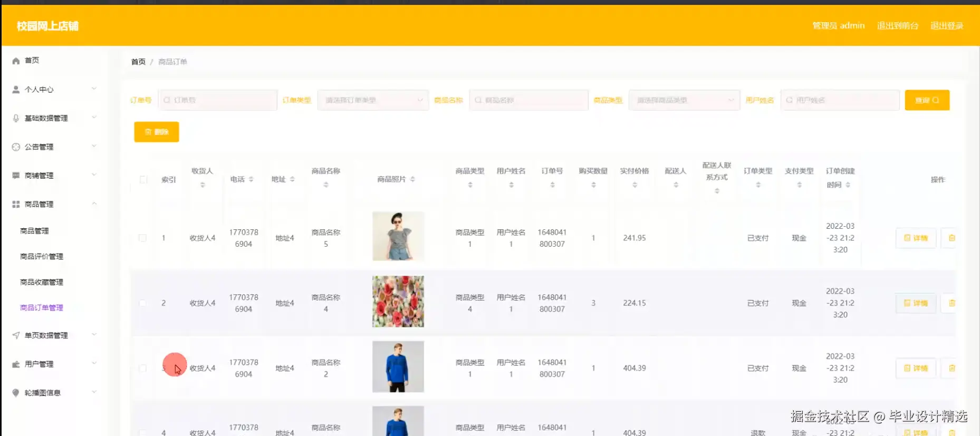Select the 商品订单管理 submenu item
980x436 pixels.
coord(42,308)
